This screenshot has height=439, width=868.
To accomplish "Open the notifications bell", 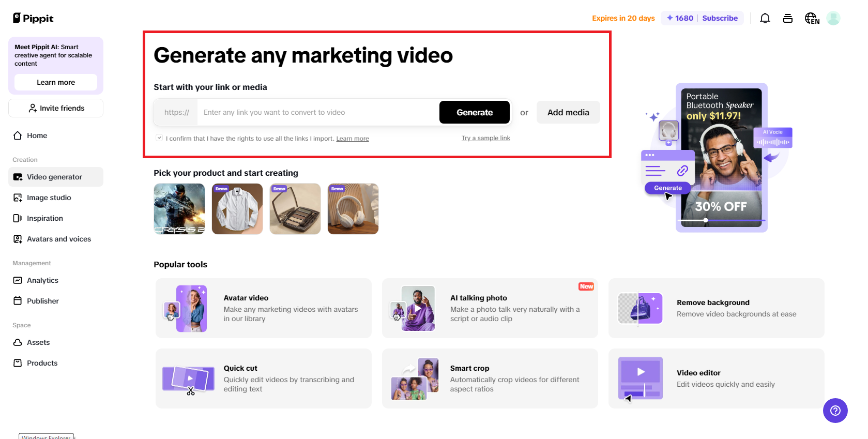I will 765,18.
